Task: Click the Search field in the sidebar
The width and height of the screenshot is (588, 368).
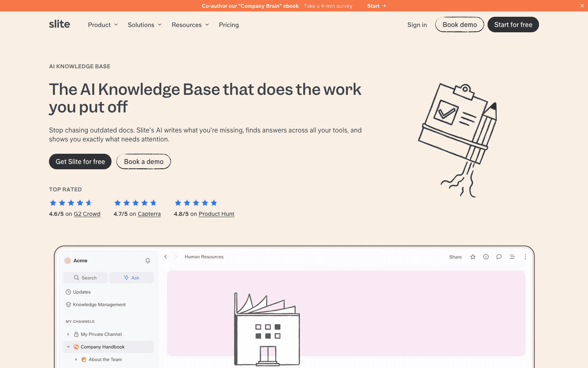Action: tap(85, 278)
